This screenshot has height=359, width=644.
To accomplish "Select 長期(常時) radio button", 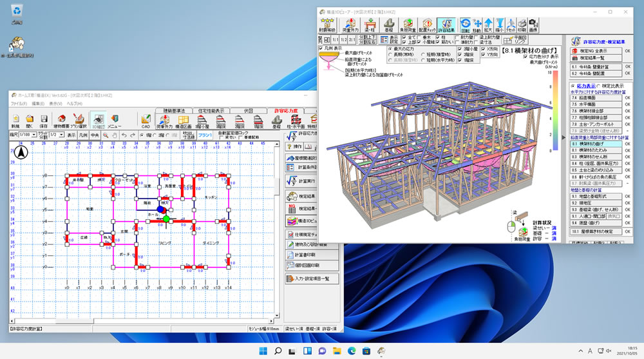I will [390, 54].
